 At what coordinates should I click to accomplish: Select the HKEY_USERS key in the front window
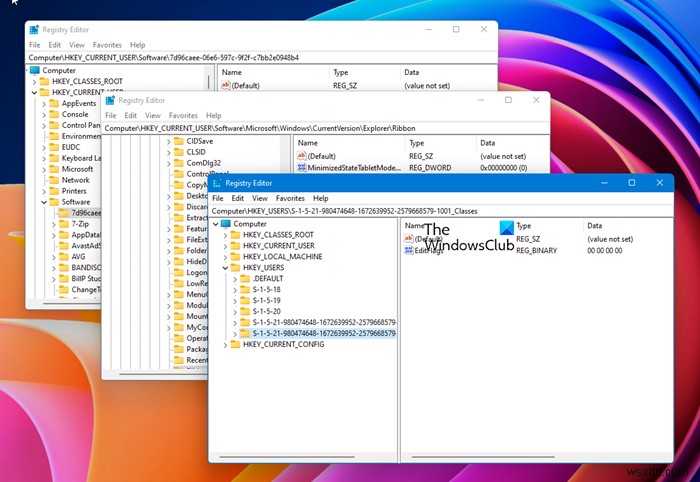pos(263,268)
